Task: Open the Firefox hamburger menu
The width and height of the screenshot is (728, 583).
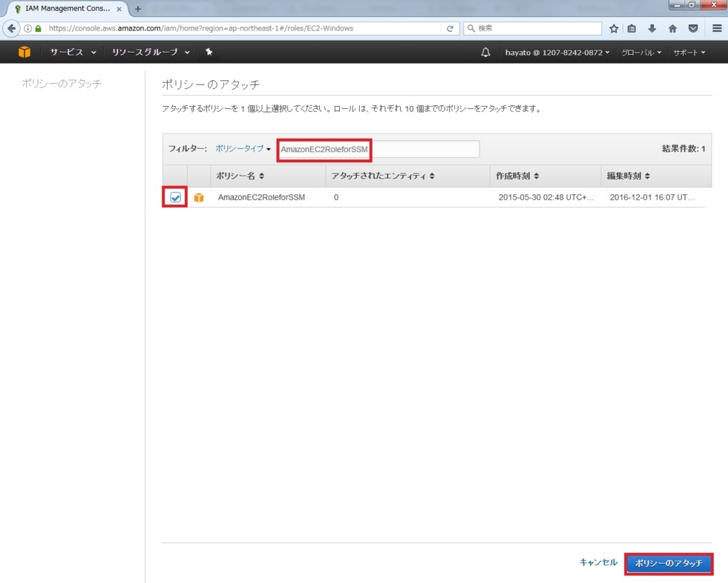Action: click(717, 28)
